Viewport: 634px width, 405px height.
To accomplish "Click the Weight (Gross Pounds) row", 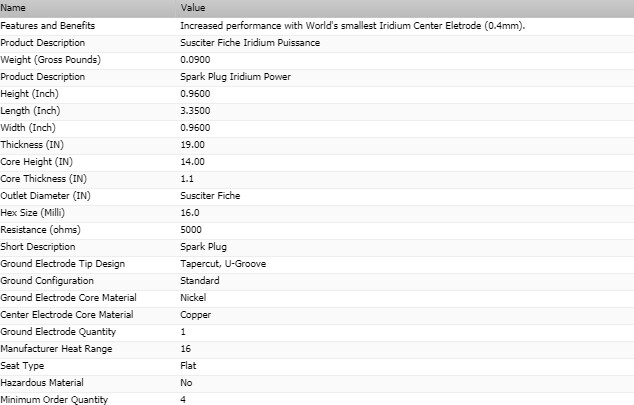I will (x=317, y=60).
